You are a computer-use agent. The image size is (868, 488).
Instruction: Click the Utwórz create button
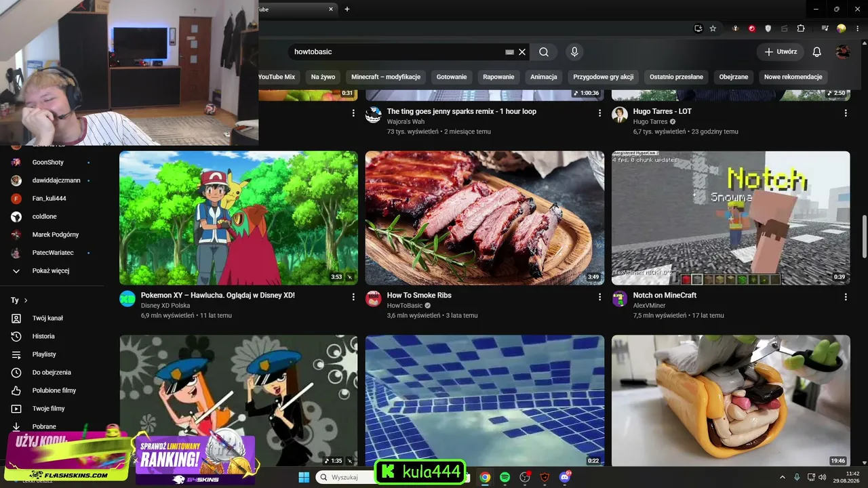[x=781, y=52]
